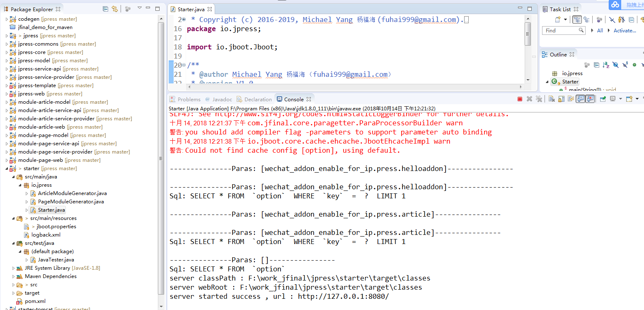
Task: Click the Activate... link in Task List
Action: click(625, 30)
